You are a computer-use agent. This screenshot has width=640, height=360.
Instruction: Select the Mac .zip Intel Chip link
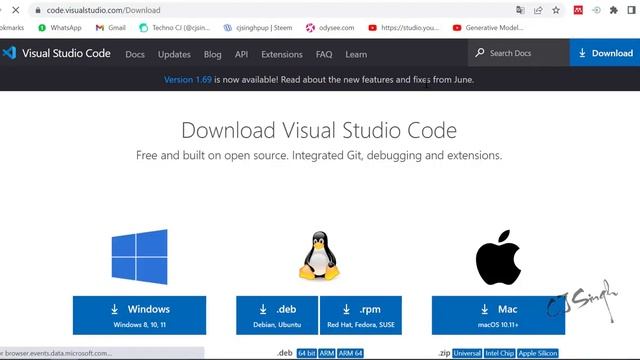499,353
